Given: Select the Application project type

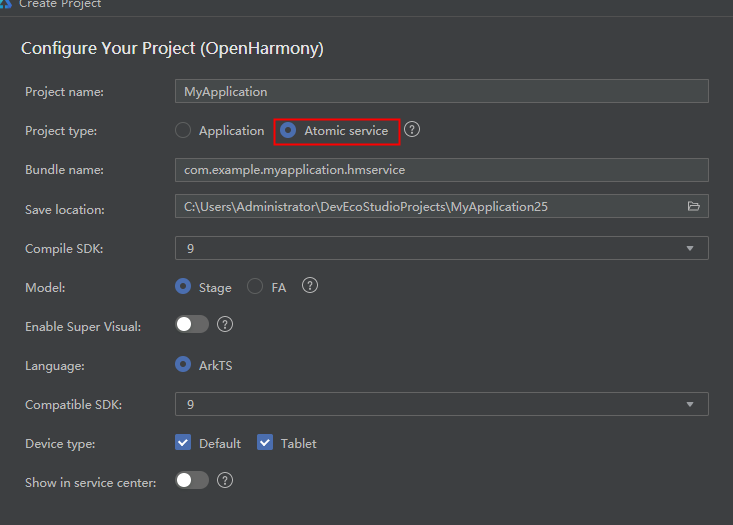Looking at the screenshot, I should [x=183, y=130].
